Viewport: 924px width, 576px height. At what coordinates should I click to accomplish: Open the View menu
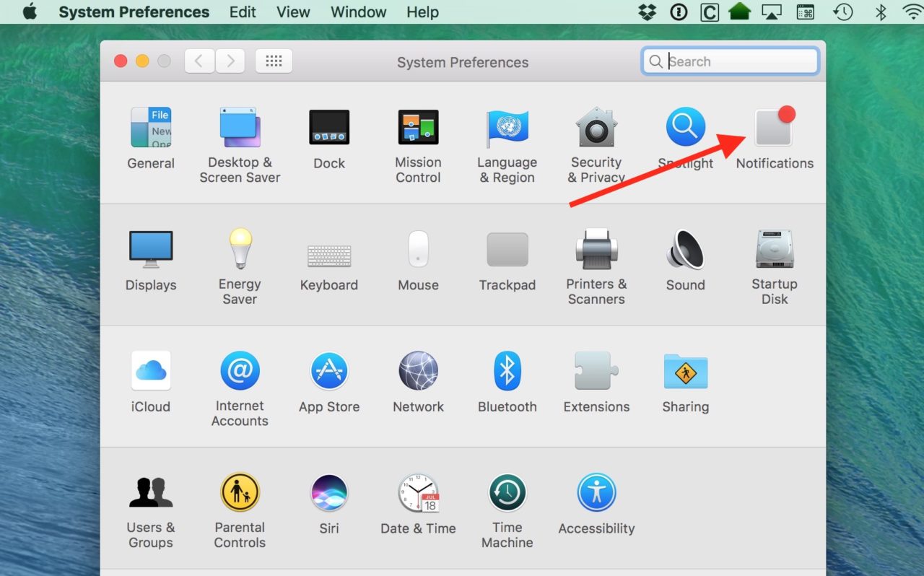coord(293,12)
